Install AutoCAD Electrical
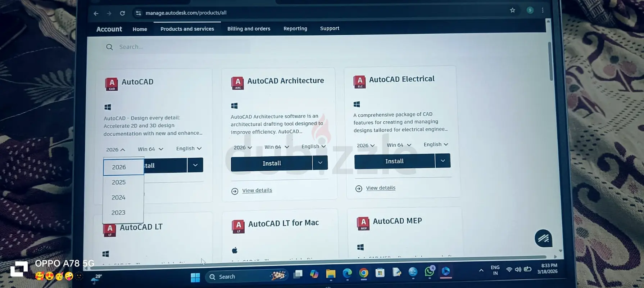Viewport: 644px width, 288px height. (394, 161)
